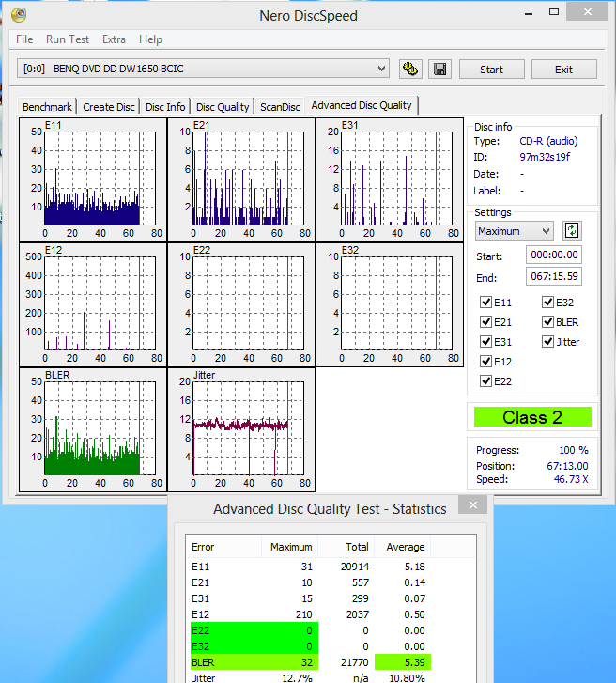Image resolution: width=616 pixels, height=683 pixels.
Task: Switch to the Benchmark tab
Action: click(47, 107)
